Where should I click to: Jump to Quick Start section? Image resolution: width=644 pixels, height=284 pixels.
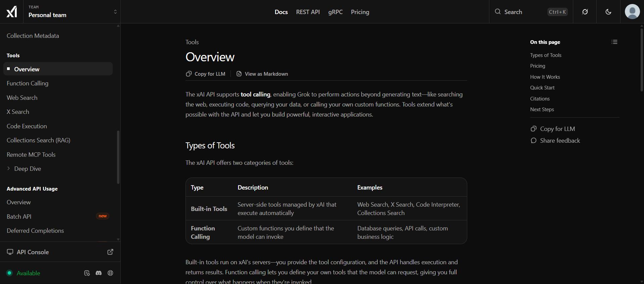coord(542,88)
